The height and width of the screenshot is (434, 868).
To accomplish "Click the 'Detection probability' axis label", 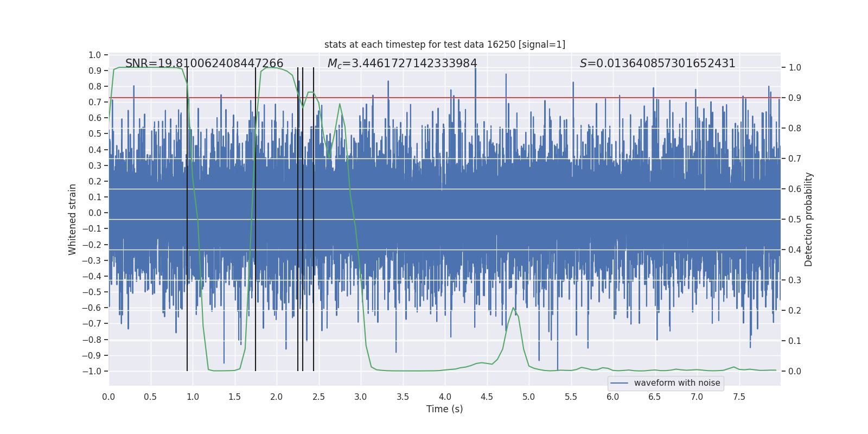I will pyautogui.click(x=809, y=219).
